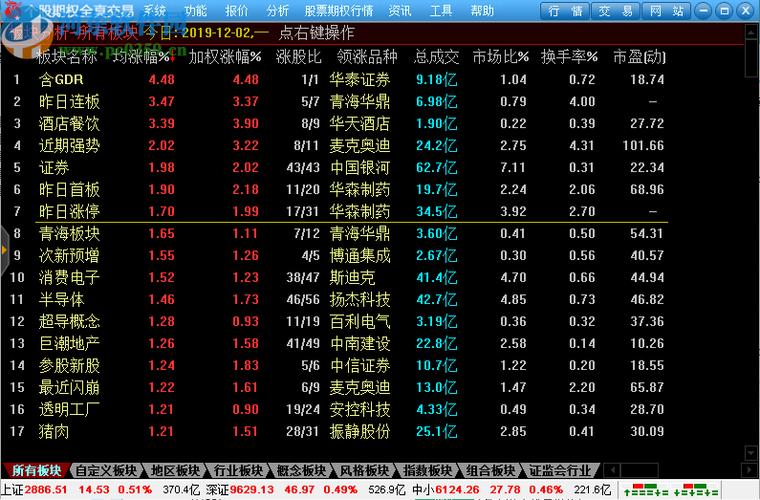Sort by 领涨品种 column header
This screenshot has width=760, height=500.
tap(367, 57)
